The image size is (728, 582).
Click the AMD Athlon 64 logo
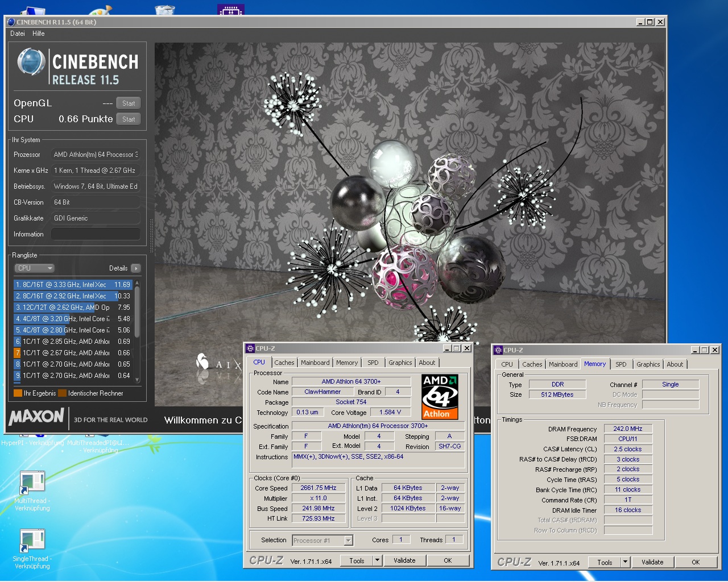point(440,397)
